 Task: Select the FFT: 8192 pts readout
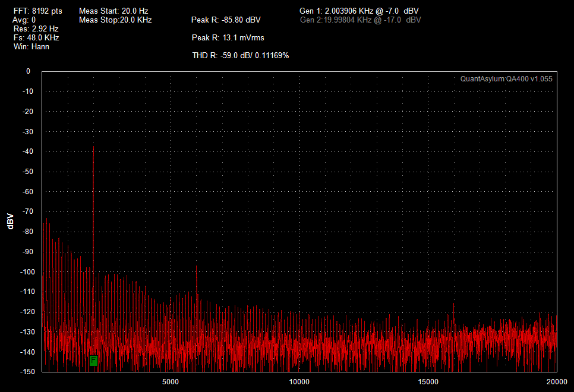(x=37, y=11)
